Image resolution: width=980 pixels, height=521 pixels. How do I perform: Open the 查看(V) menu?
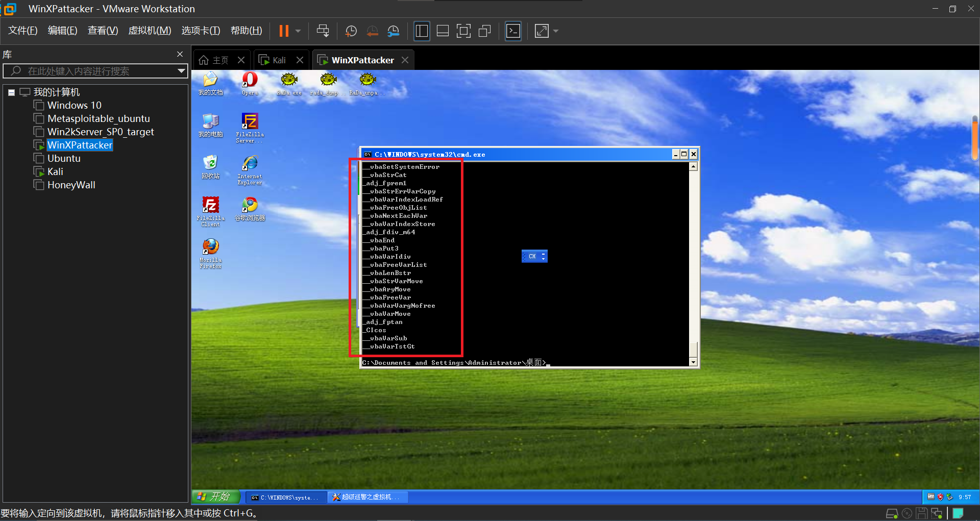(x=103, y=31)
